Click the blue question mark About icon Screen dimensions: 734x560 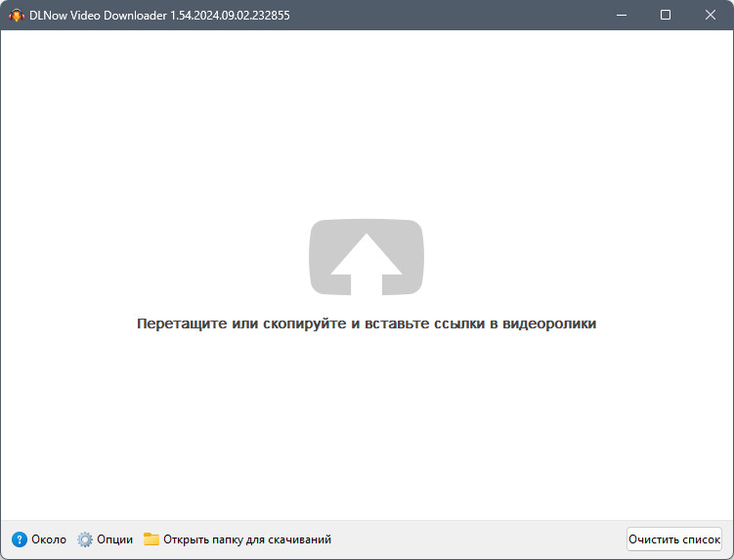pyautogui.click(x=20, y=539)
